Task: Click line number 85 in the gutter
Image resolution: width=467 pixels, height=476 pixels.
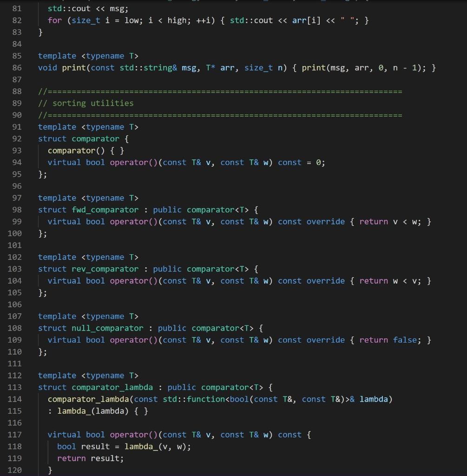Action: click(16, 56)
